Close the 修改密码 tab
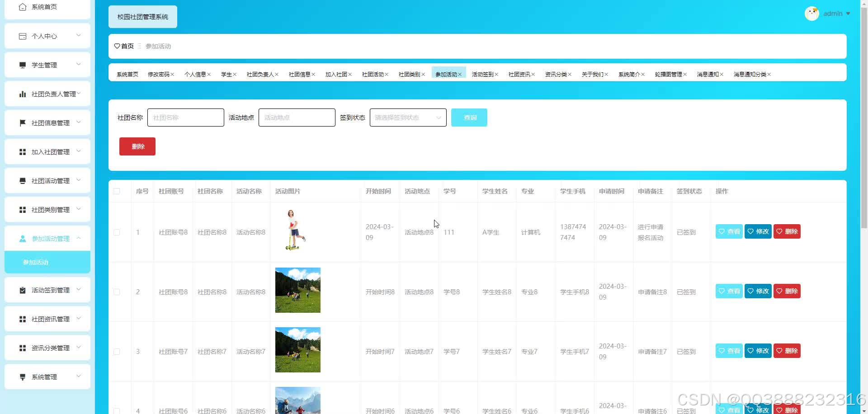The width and height of the screenshot is (868, 414). (172, 75)
